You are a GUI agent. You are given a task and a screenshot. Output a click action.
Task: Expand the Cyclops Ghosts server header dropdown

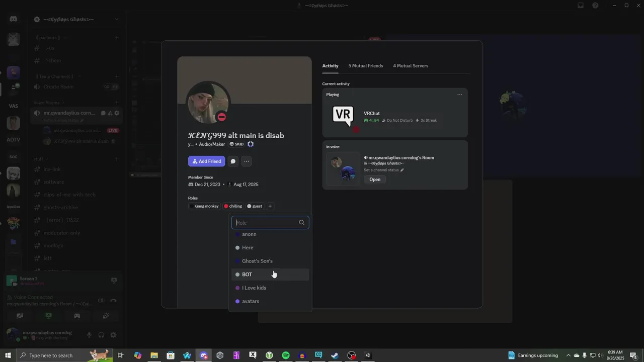[116, 19]
